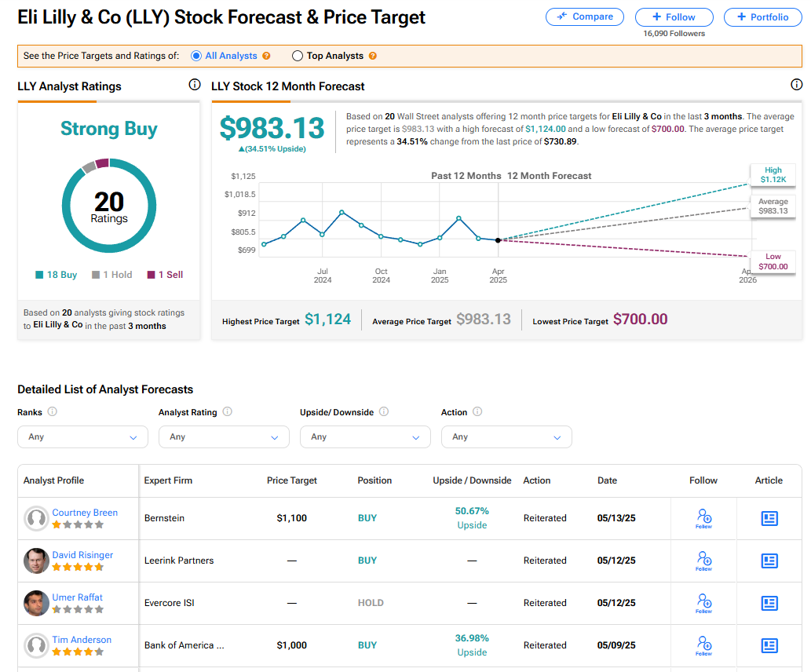Click the Date column header
Image resolution: width=811 pixels, height=672 pixels.
607,480
